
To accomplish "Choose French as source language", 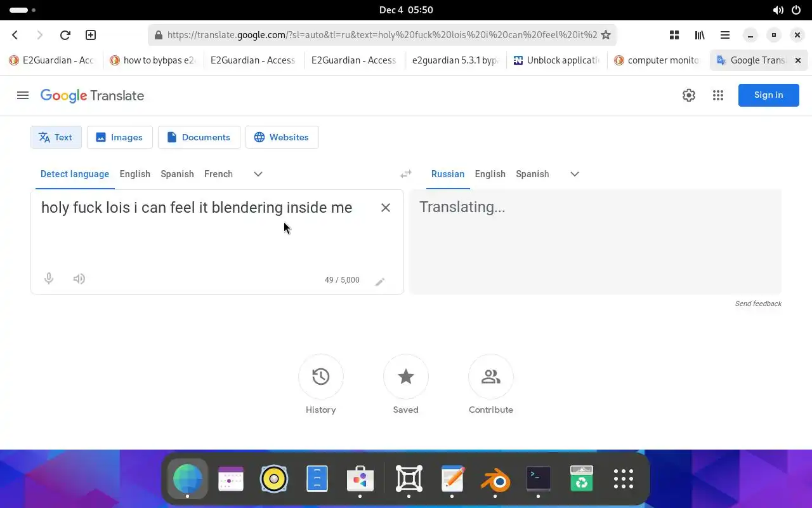I will tap(218, 174).
